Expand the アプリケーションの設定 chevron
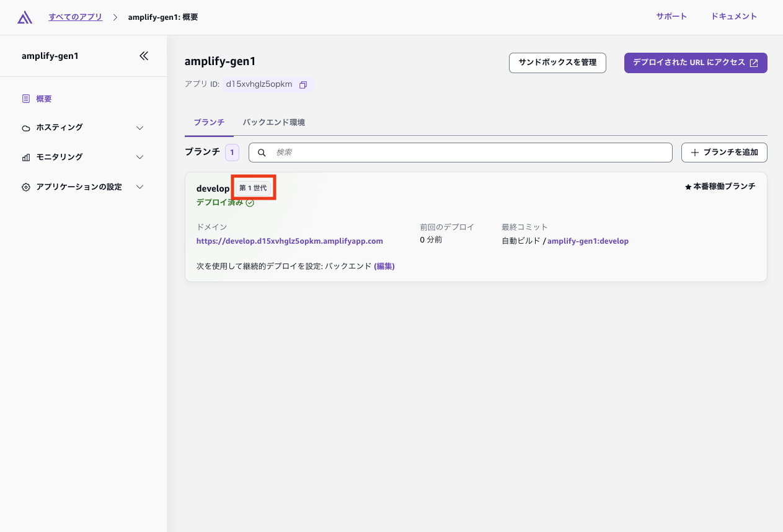The image size is (783, 532). pos(140,187)
